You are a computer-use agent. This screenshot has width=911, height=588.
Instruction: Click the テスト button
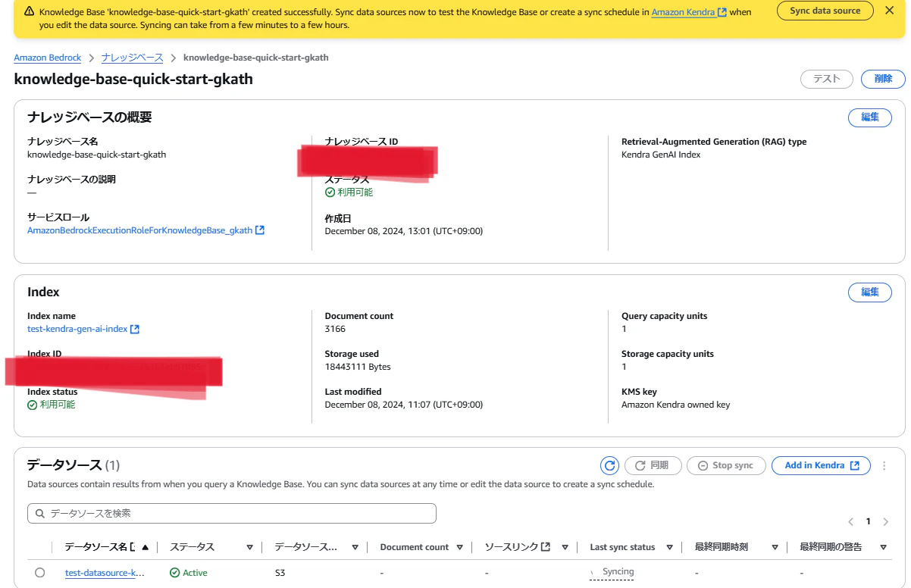point(826,79)
